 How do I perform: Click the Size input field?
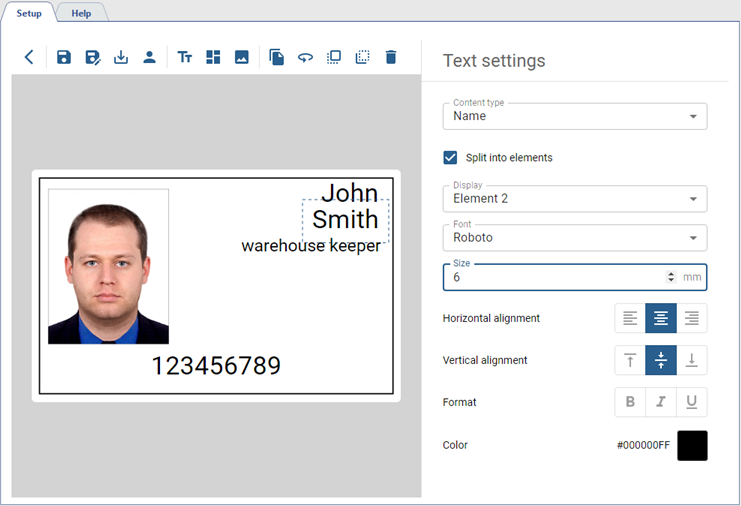tap(555, 277)
